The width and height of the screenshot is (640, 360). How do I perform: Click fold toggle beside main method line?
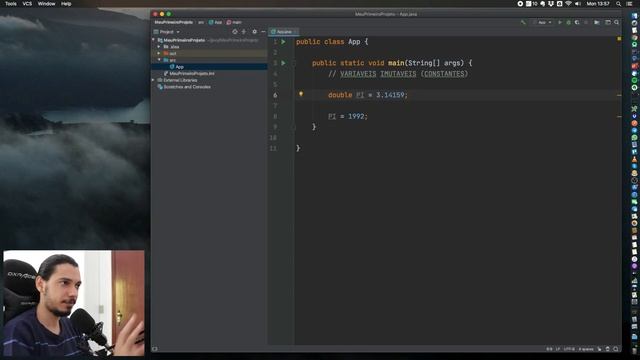(293, 63)
